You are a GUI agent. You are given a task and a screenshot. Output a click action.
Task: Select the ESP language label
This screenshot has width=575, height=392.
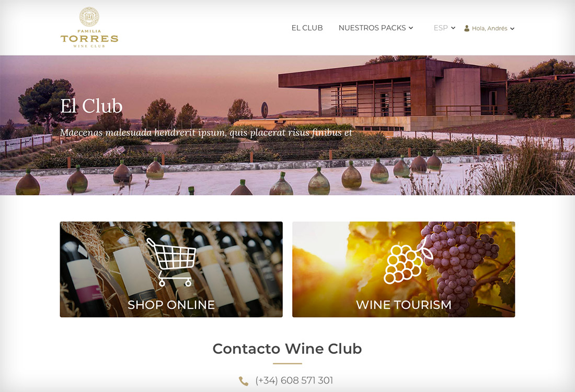[x=441, y=28]
